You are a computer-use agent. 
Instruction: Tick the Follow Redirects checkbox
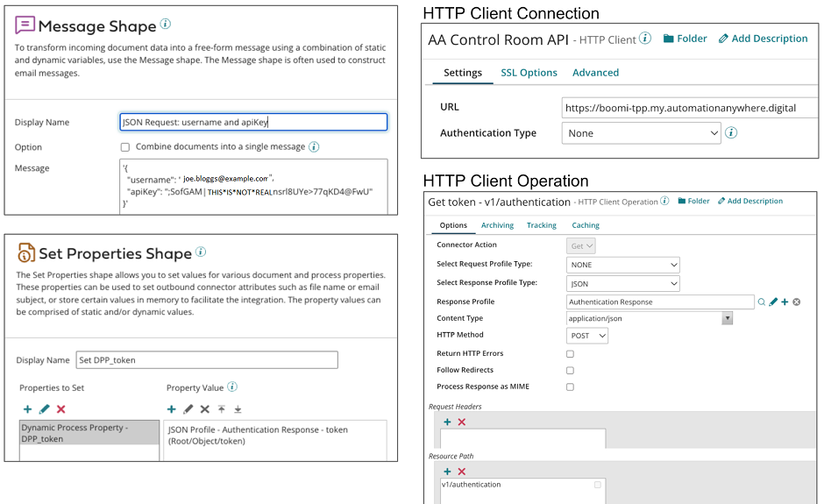(570, 371)
